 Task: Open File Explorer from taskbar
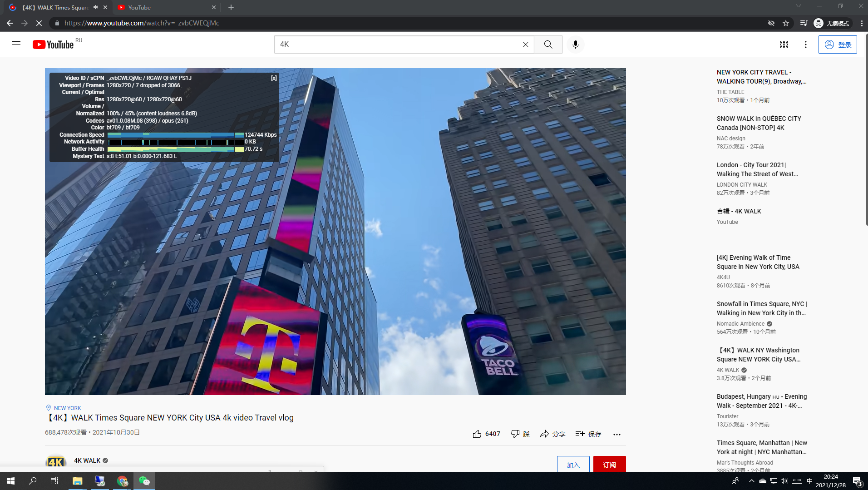(x=77, y=481)
